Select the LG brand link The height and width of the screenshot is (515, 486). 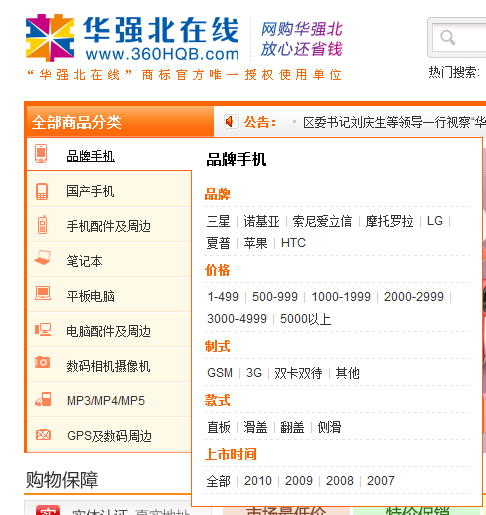[435, 221]
